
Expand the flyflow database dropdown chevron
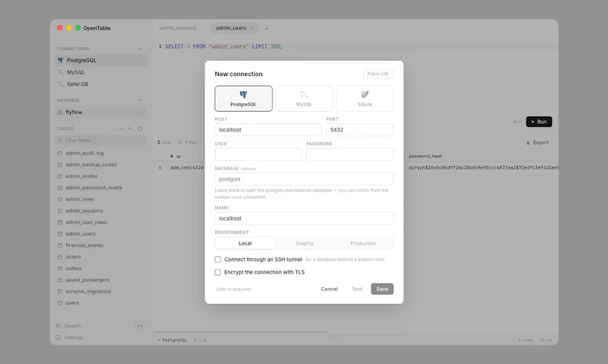pos(141,112)
